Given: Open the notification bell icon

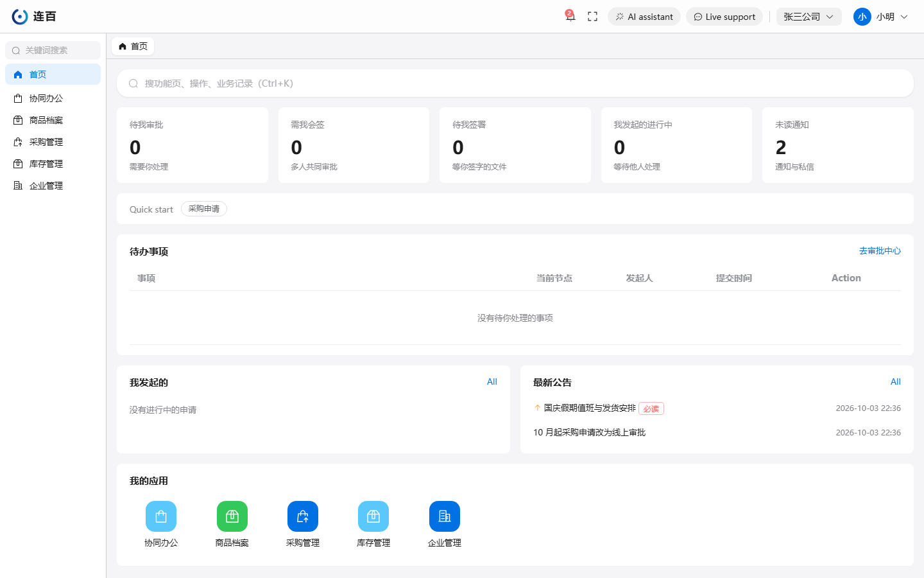Looking at the screenshot, I should point(570,17).
